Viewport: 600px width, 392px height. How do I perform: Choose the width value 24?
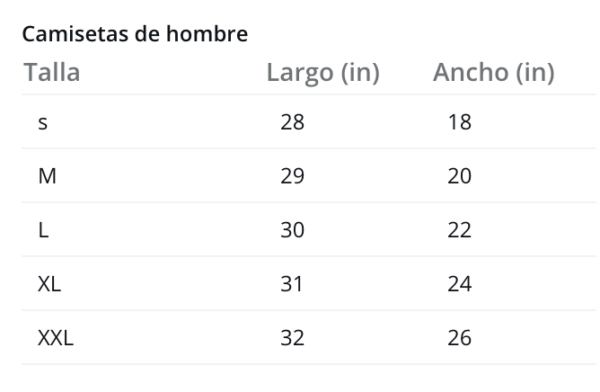460,284
